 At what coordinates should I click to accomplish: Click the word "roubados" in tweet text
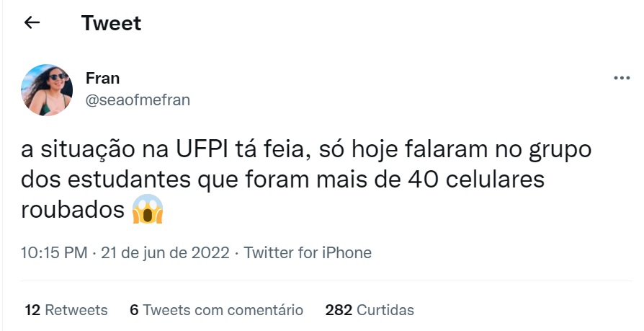click(72, 212)
